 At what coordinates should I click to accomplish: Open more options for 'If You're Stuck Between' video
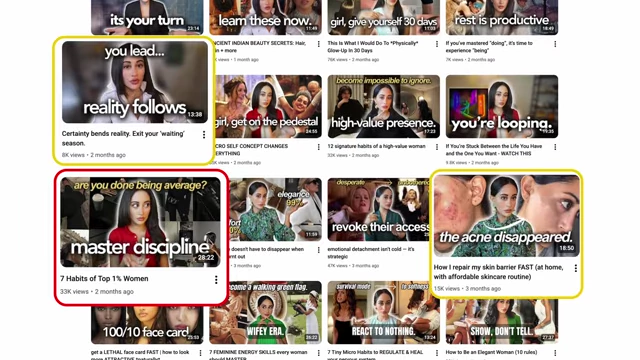tap(555, 147)
